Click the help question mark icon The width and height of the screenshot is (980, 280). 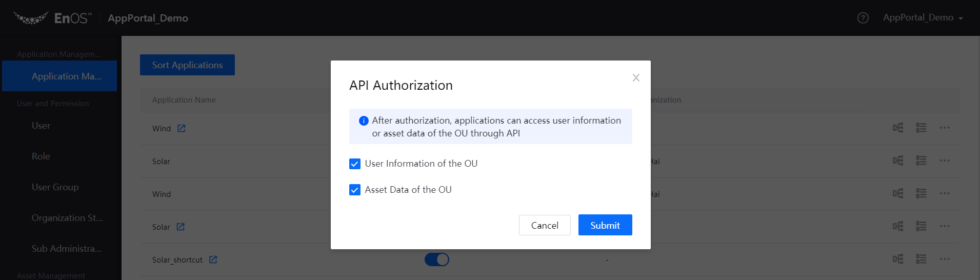pos(863,18)
